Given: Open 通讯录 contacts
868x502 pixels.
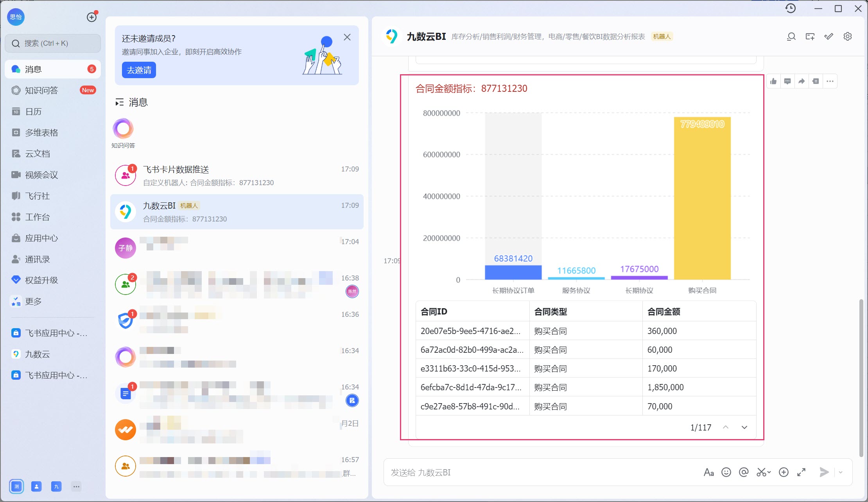Looking at the screenshot, I should [x=53, y=259].
